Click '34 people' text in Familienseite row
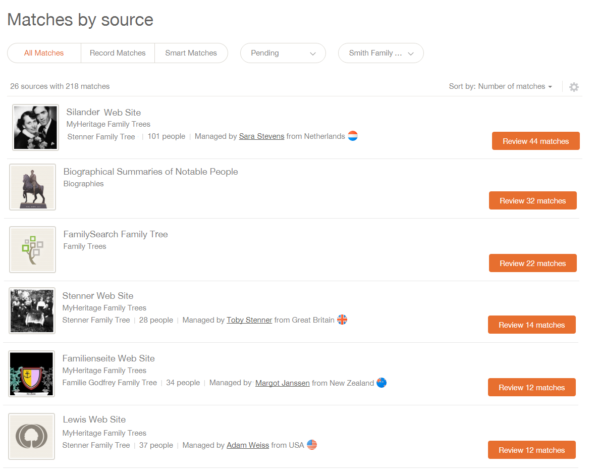Screen dimensions: 596x472 click(x=183, y=383)
